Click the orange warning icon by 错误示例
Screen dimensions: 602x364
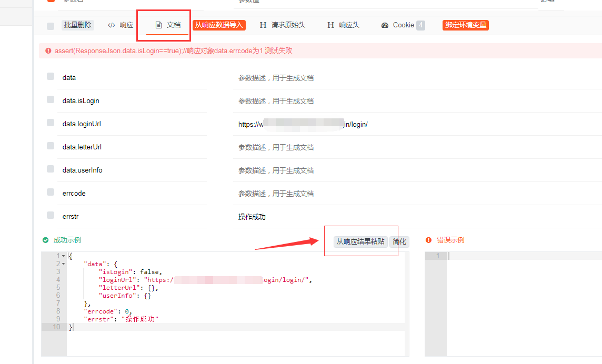tap(428, 240)
